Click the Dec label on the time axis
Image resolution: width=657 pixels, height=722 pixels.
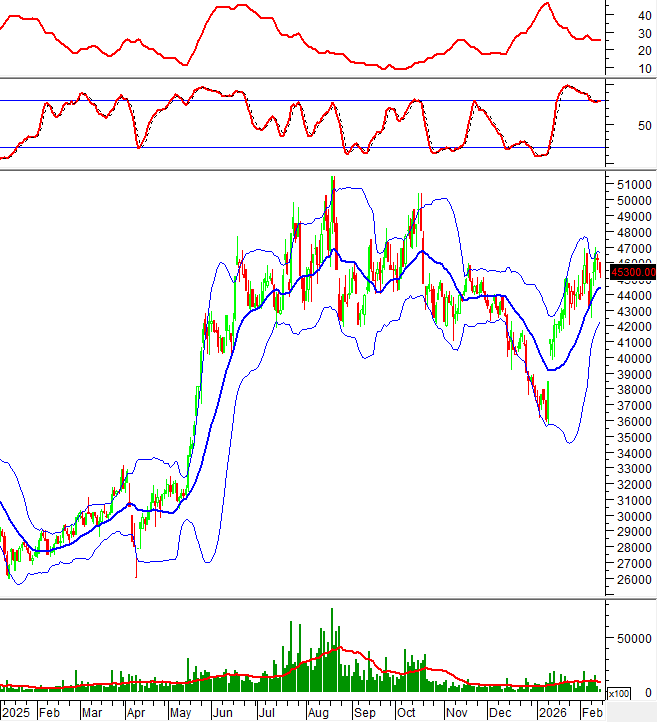[x=501, y=713]
